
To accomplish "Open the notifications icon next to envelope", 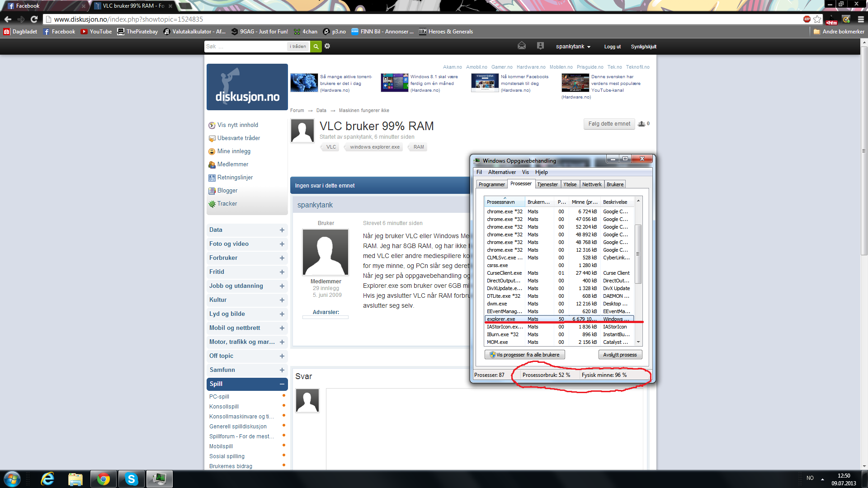I will click(540, 46).
